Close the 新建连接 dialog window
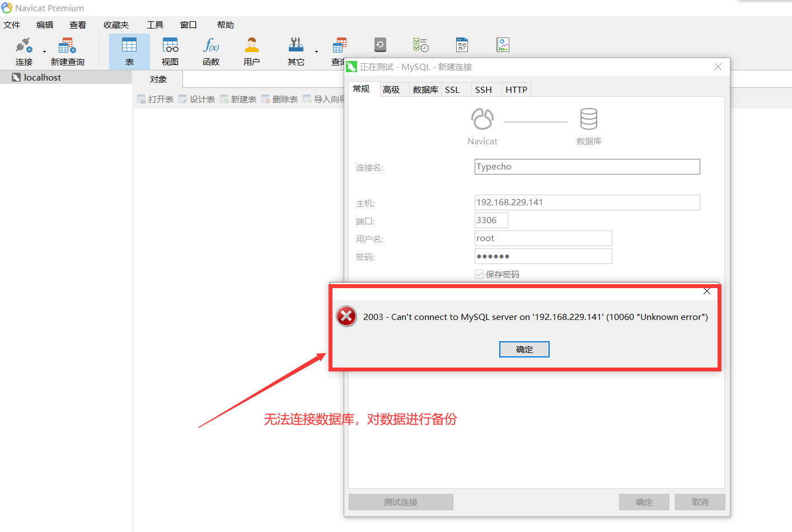Screen dimensions: 792x532 [718, 67]
